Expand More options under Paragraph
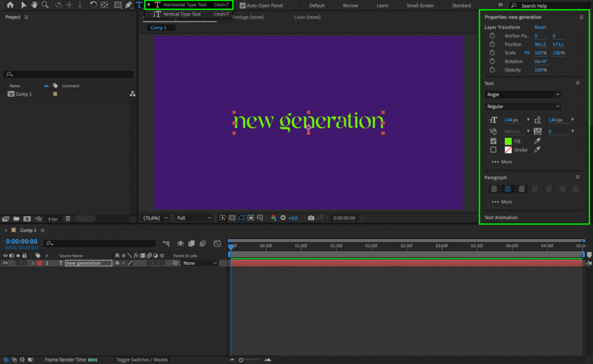Image resolution: width=593 pixels, height=364 pixels. coord(502,201)
